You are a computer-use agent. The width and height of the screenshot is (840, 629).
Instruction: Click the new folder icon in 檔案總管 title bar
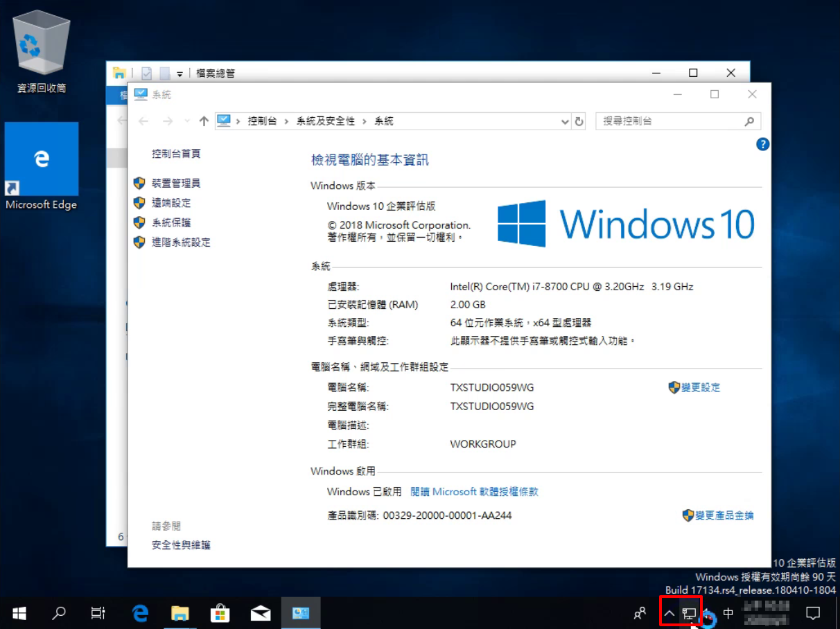click(165, 73)
